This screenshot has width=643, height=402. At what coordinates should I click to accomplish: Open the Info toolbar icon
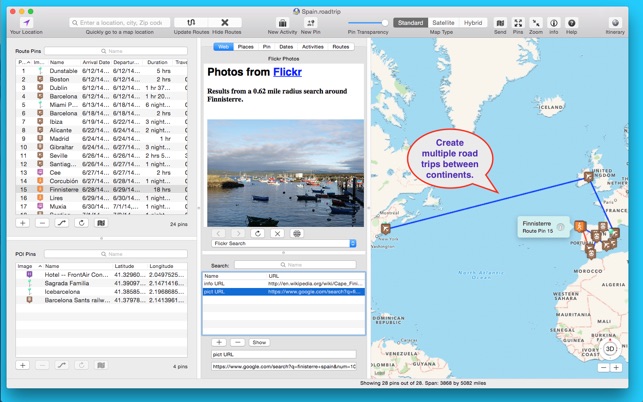tap(554, 23)
